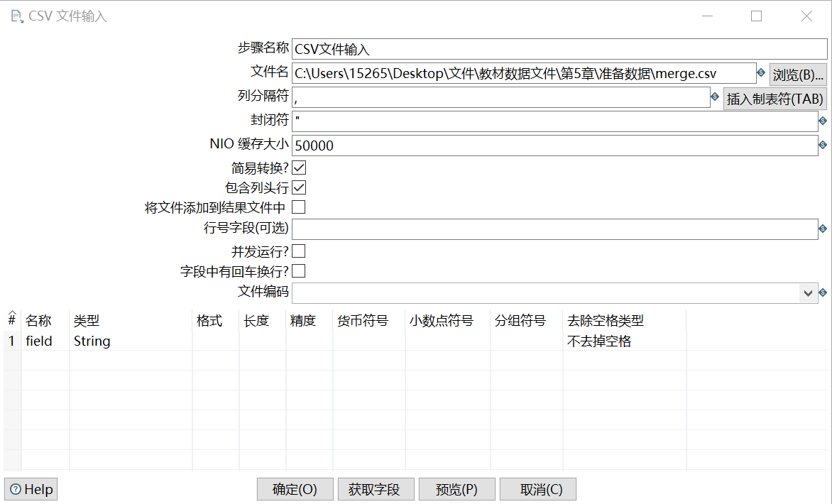
Task: Open the 浏览(B)... file browser button
Action: tap(798, 75)
